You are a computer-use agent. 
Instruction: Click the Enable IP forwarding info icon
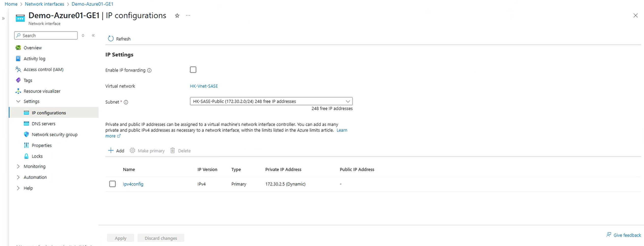[149, 70]
